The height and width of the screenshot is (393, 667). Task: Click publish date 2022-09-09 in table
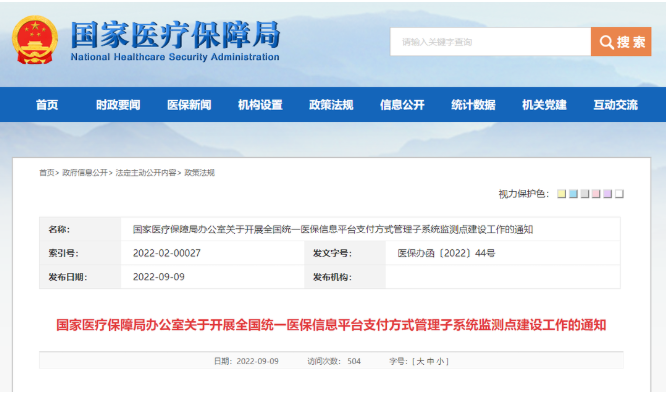159,277
